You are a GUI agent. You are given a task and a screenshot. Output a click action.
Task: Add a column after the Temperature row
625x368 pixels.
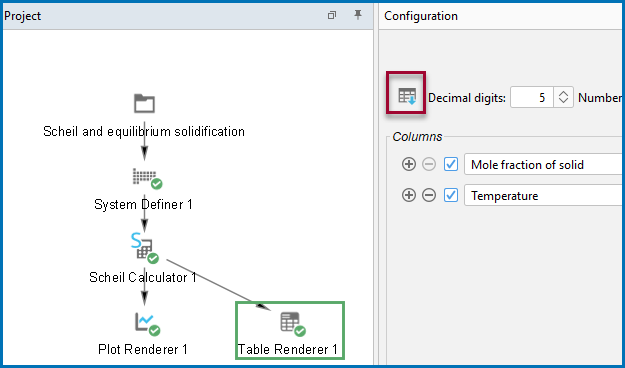409,195
